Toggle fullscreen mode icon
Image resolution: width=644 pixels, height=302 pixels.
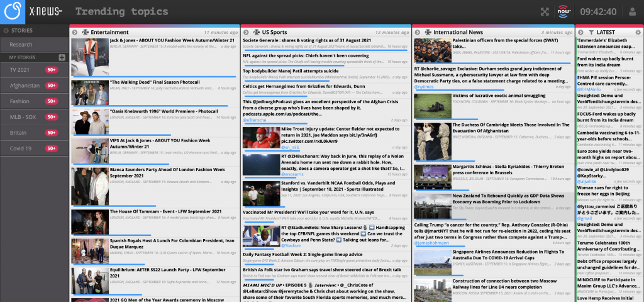(x=545, y=11)
